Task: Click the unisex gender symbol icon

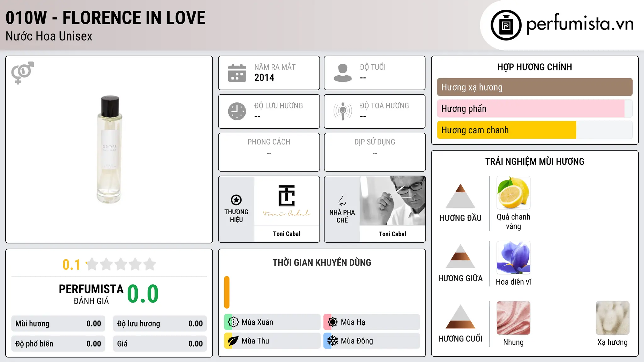Action: click(22, 73)
